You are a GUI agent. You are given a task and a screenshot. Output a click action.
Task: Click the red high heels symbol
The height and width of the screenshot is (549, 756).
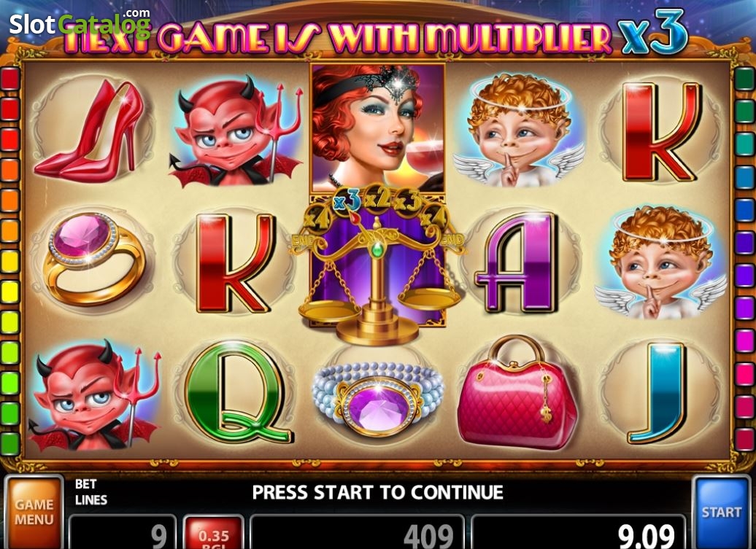click(89, 131)
